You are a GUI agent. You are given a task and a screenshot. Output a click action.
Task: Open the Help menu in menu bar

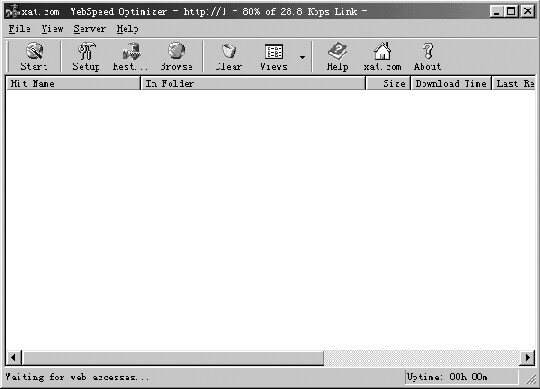pyautogui.click(x=127, y=29)
